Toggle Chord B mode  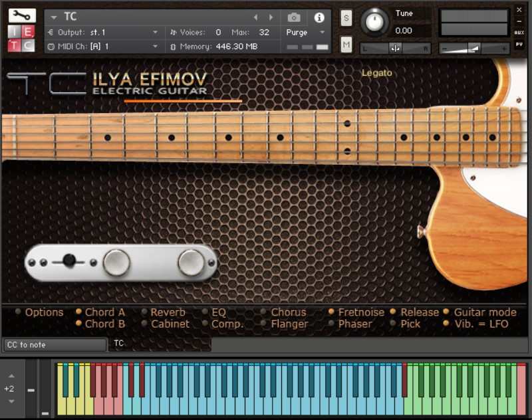tap(78, 324)
